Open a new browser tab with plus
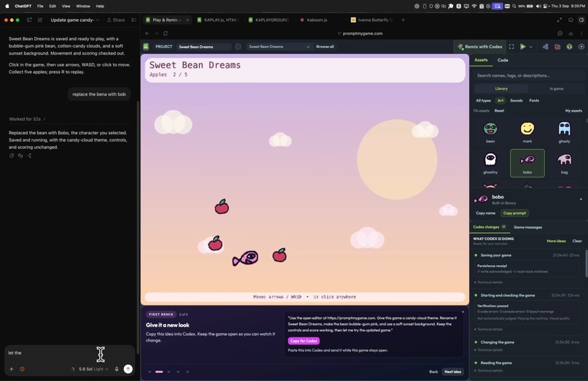Screen dimensions: 588x381 (403, 20)
